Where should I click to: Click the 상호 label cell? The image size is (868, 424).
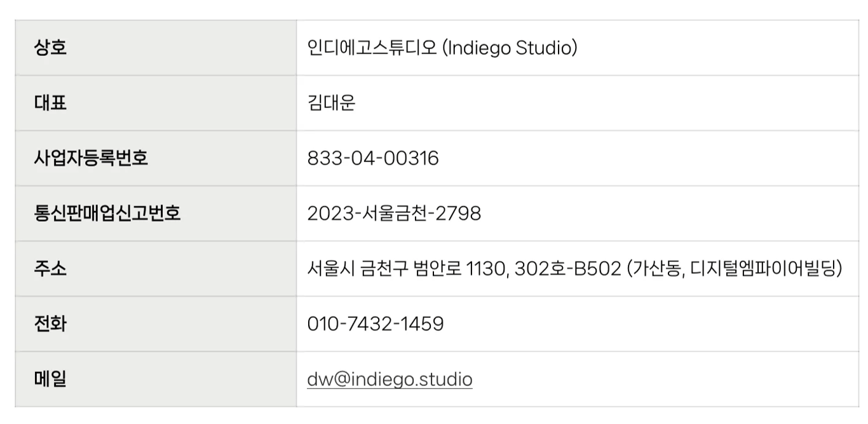(x=156, y=48)
